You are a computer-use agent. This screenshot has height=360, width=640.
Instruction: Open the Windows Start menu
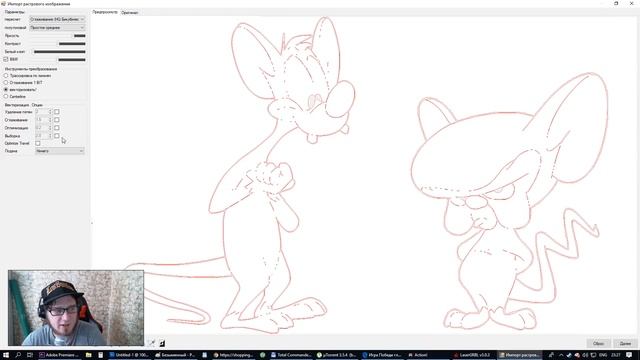tap(6, 355)
